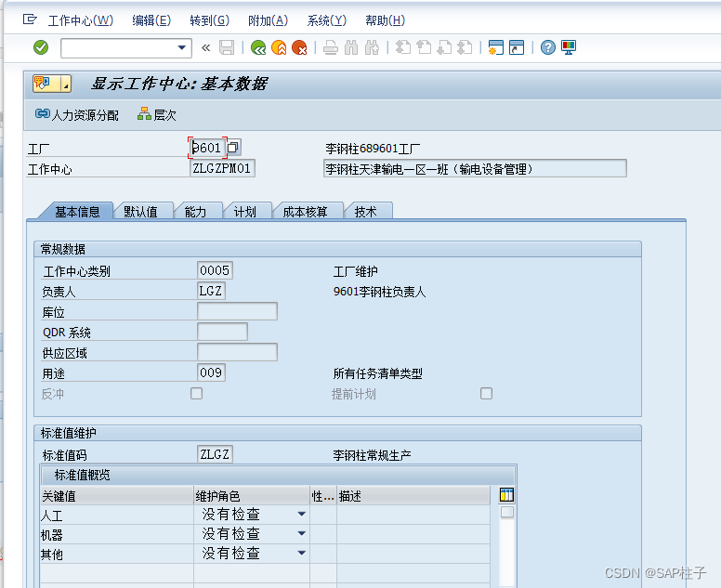Viewport: 721px width, 588px height.
Task: Click the Find binoculars icon
Action: (x=351, y=47)
